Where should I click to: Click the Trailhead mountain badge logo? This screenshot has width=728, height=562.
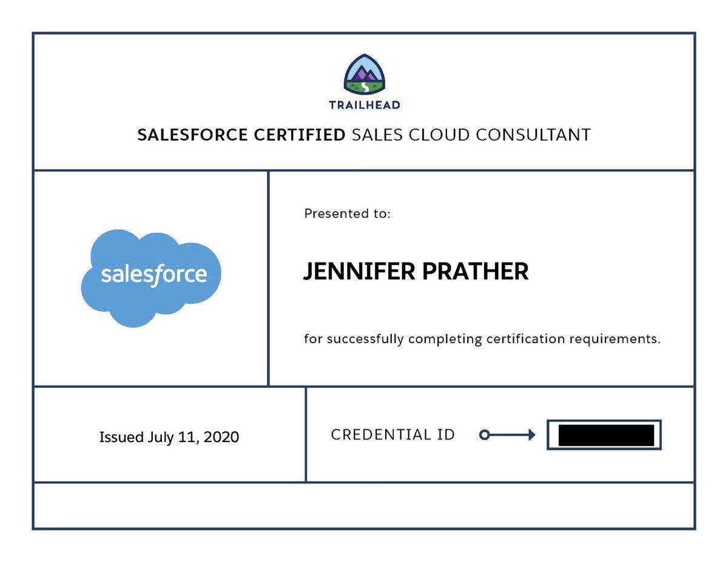pos(364,75)
